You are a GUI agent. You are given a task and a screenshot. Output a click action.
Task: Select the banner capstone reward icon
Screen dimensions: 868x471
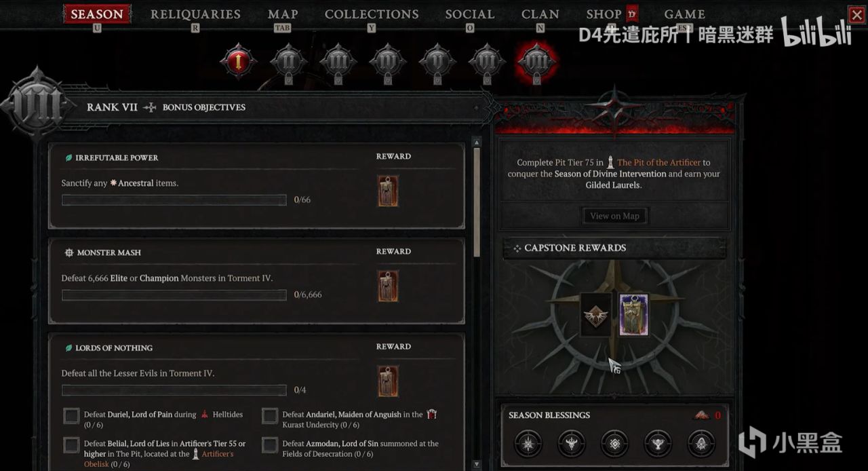tap(634, 315)
